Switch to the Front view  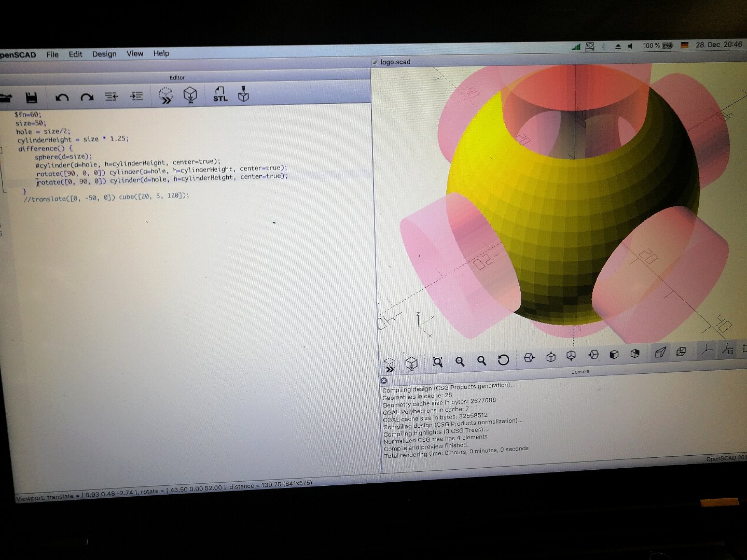tap(614, 354)
